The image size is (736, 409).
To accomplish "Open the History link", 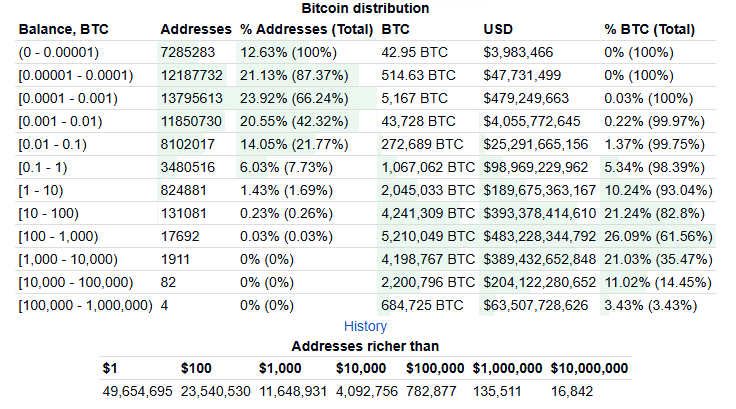I will point(365,326).
